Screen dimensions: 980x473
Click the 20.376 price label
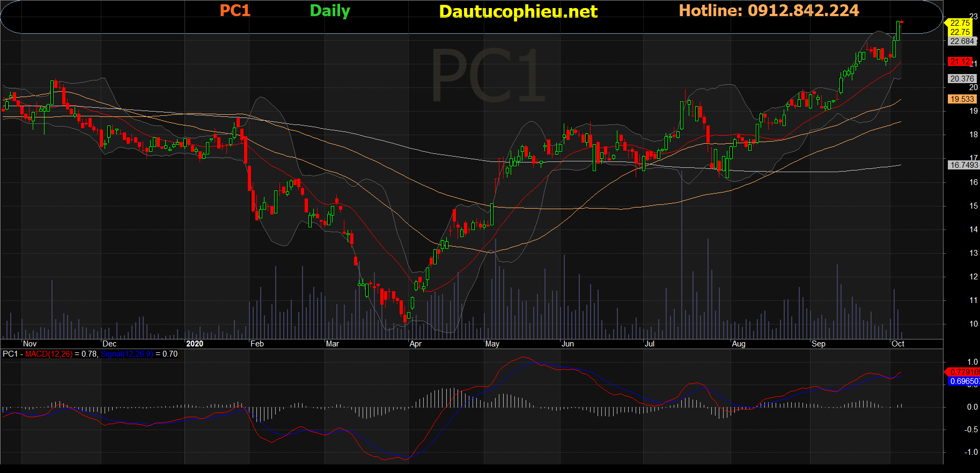(x=962, y=79)
